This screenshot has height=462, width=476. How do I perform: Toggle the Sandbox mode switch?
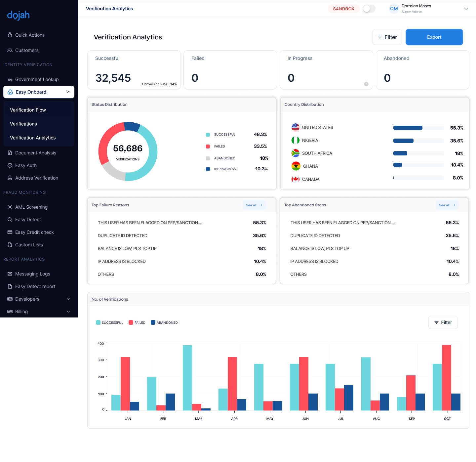[369, 9]
